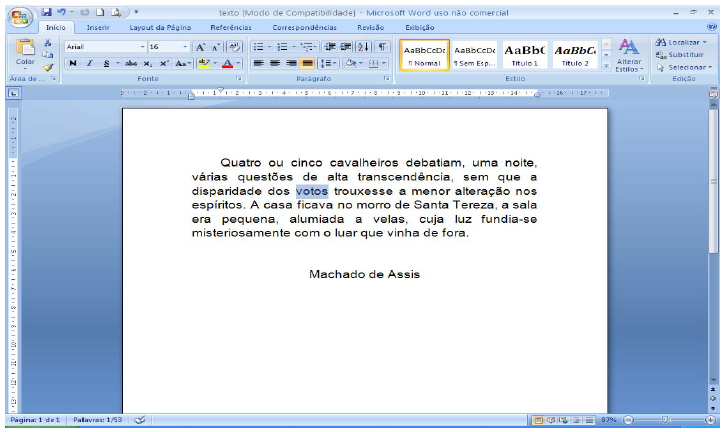
Task: Apply yellow highlight color button
Action: [204, 64]
